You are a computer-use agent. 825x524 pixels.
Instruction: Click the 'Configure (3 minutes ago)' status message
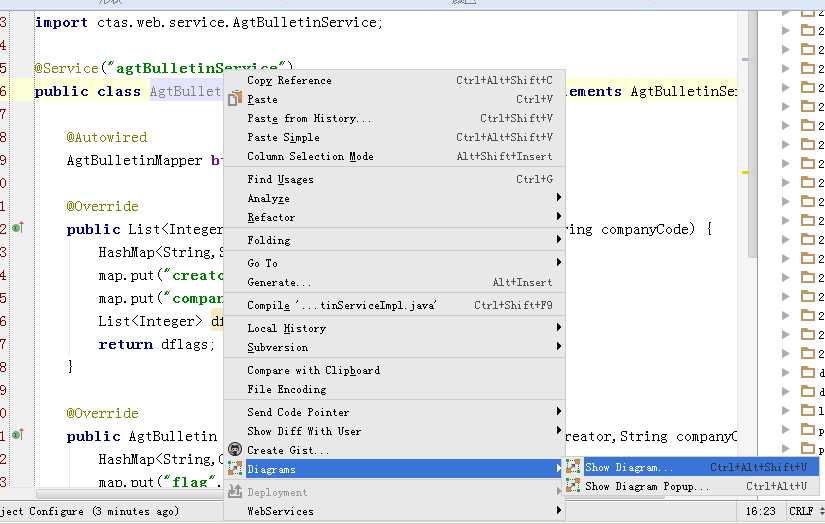click(104, 511)
